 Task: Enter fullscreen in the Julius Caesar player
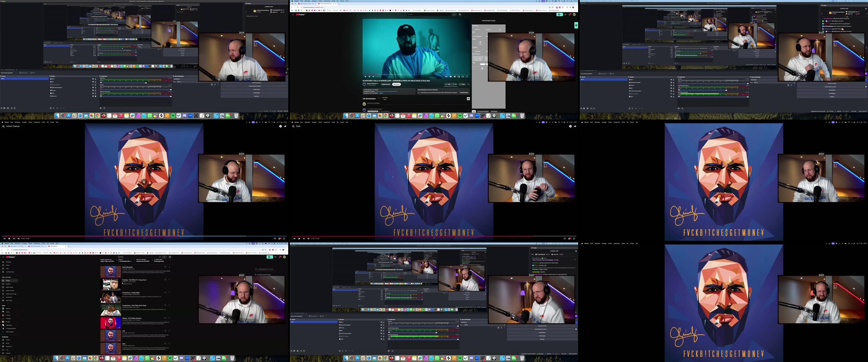click(x=284, y=238)
